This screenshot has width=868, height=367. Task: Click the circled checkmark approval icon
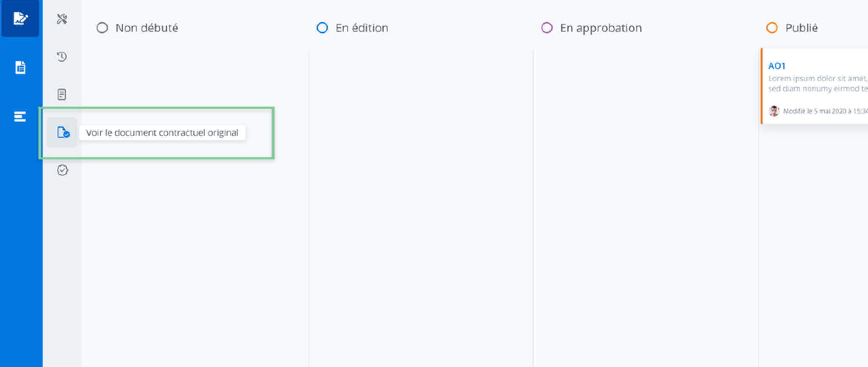(62, 170)
